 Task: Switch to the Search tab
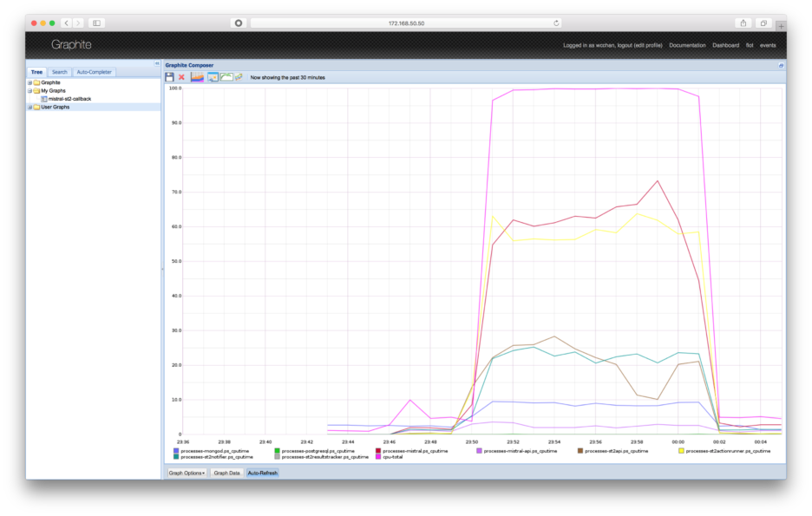pos(60,72)
